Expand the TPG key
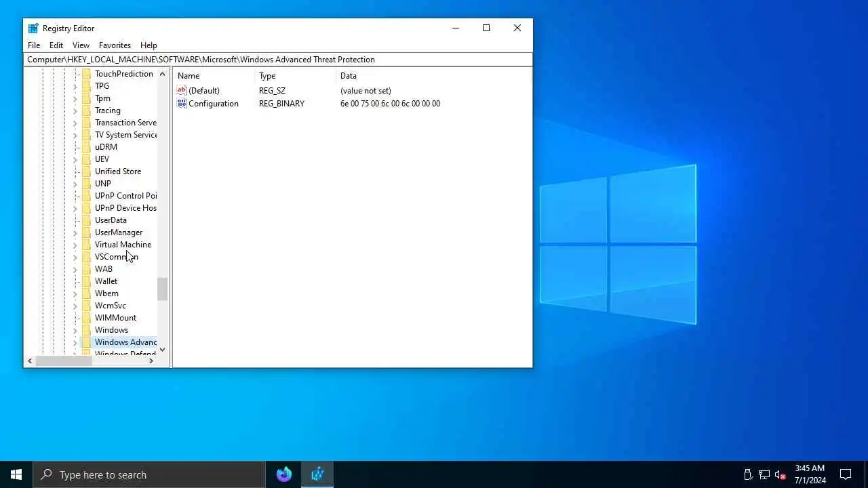868x488 pixels. pos(75,86)
